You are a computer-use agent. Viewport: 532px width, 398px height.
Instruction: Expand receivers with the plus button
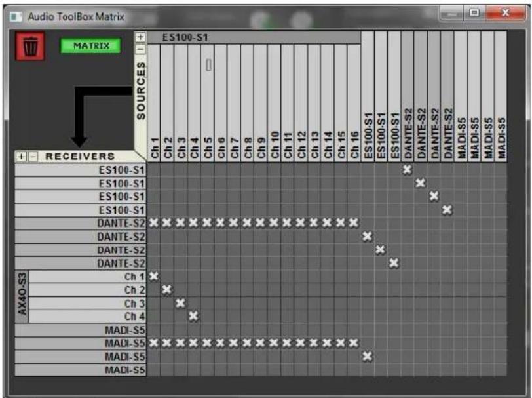click(x=21, y=157)
